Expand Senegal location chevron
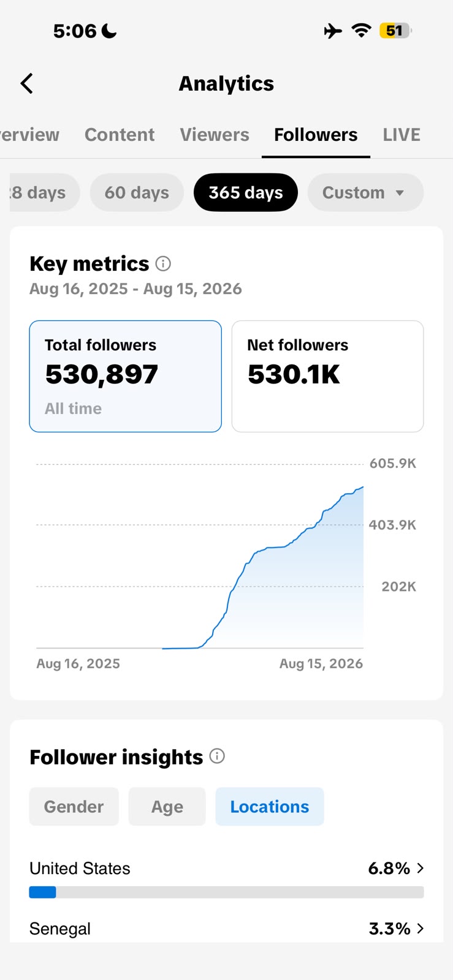This screenshot has width=453, height=980. click(x=421, y=929)
